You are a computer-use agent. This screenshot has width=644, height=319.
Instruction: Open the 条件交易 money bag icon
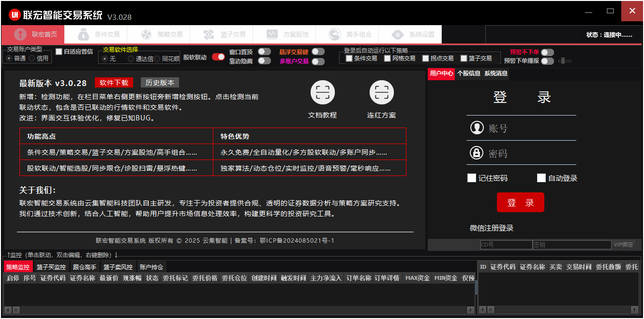point(83,35)
